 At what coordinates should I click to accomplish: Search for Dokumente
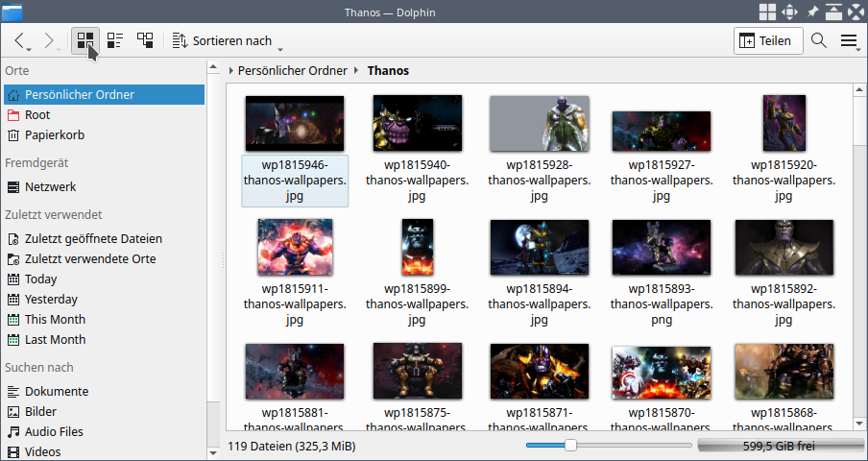coord(104,391)
